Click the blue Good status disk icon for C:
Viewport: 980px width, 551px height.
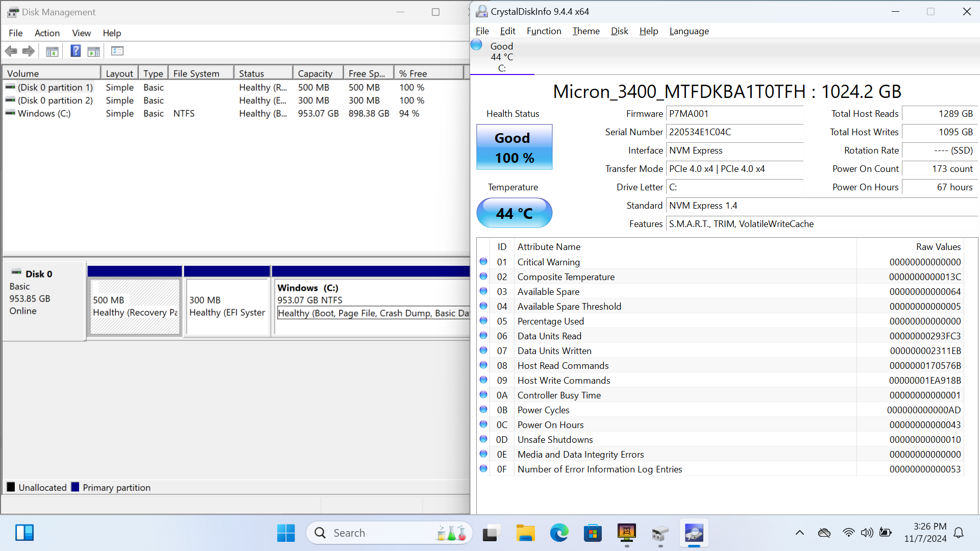(476, 45)
